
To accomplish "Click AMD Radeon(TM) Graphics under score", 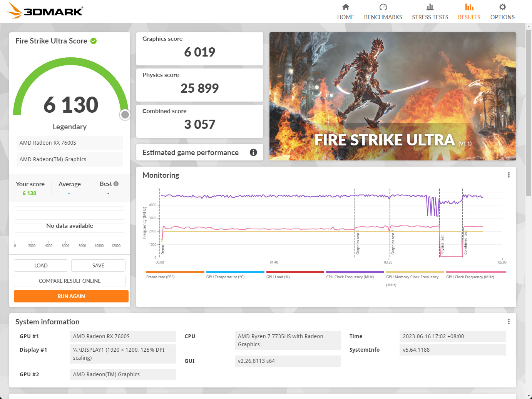I will click(x=70, y=159).
